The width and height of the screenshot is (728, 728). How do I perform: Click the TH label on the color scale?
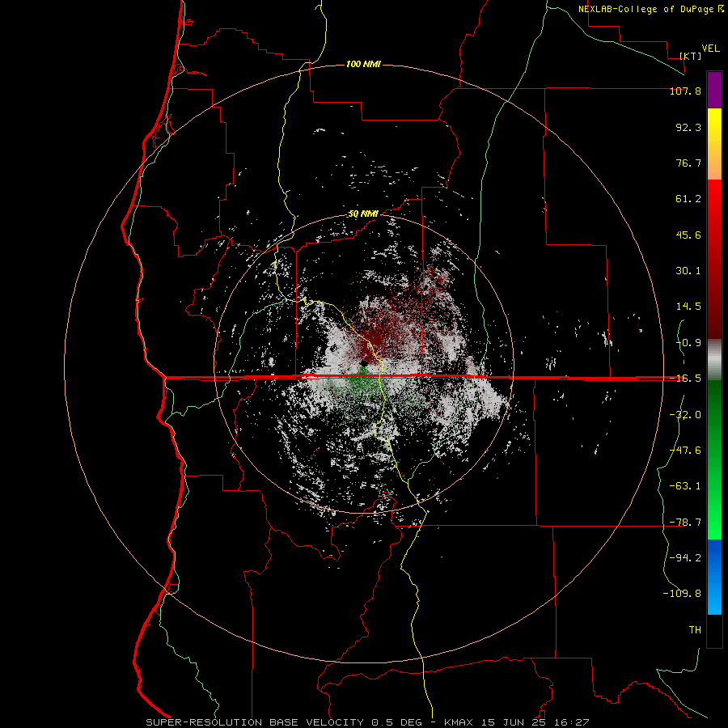click(x=695, y=630)
